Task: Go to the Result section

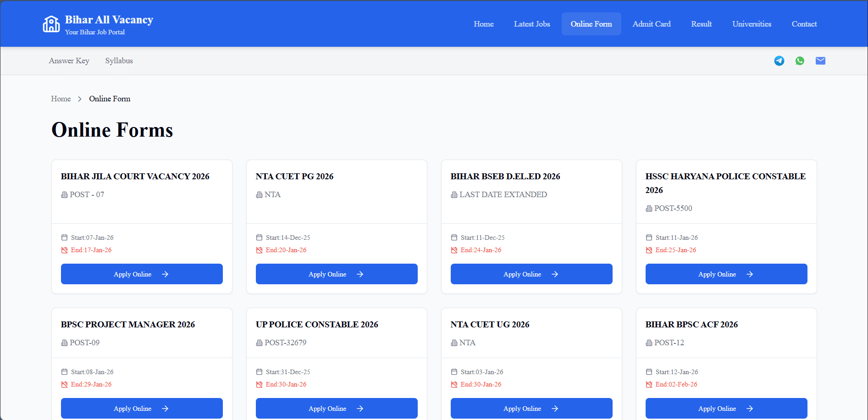Action: click(x=701, y=24)
